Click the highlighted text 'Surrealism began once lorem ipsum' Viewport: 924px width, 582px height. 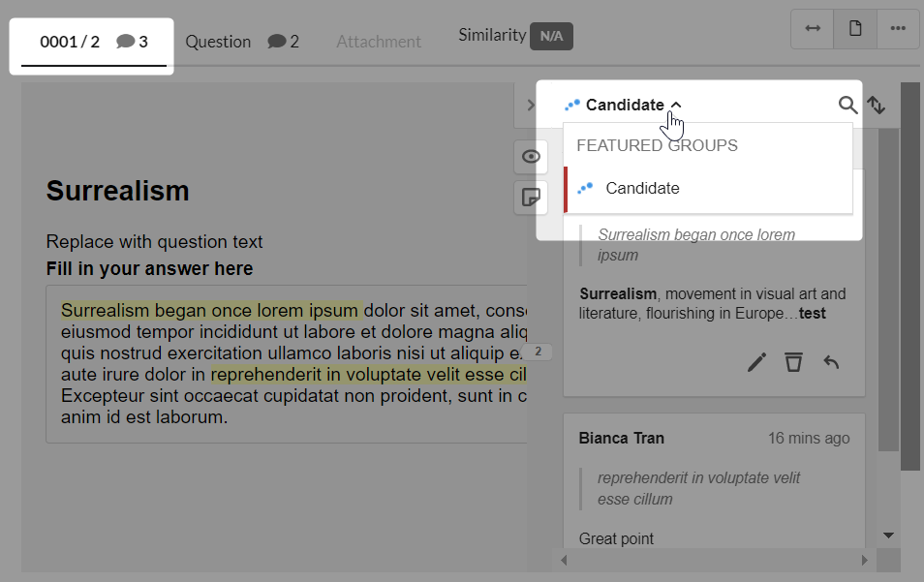[x=210, y=311]
